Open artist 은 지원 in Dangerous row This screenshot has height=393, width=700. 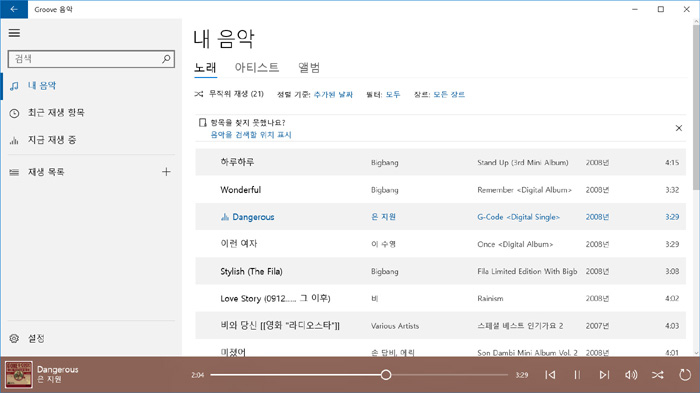point(383,217)
